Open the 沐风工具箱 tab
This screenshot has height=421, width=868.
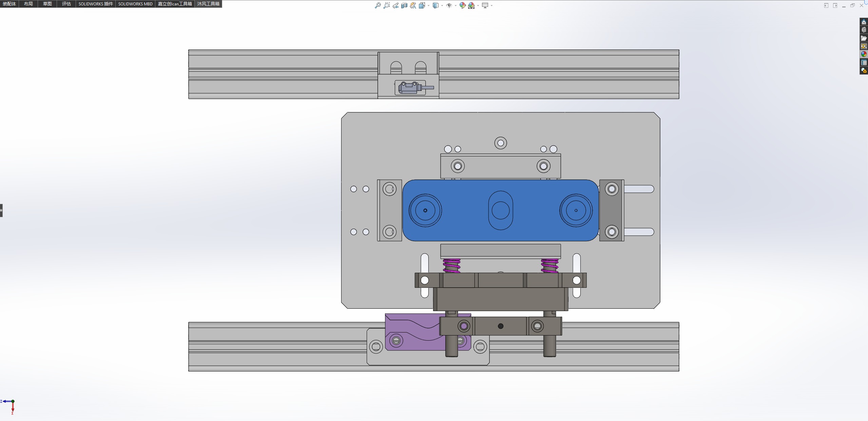(208, 4)
